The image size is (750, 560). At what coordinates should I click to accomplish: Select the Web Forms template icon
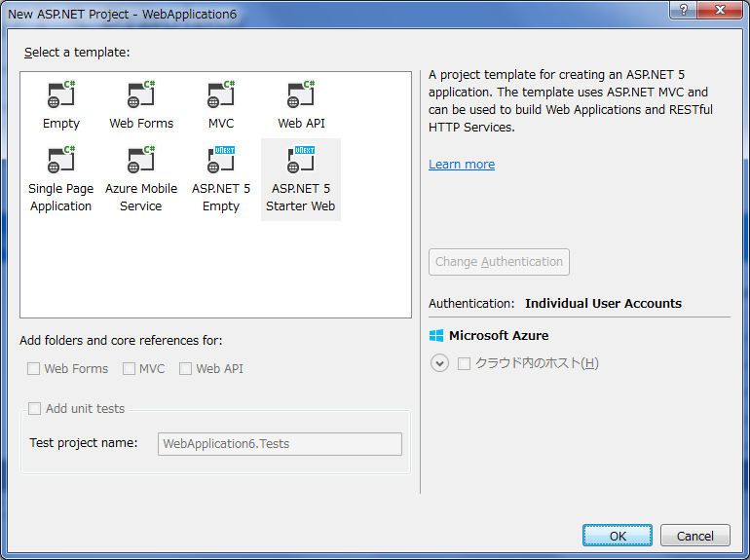[141, 94]
